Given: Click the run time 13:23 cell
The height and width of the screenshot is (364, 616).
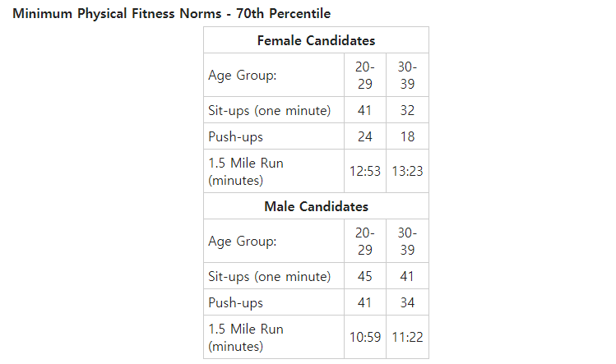Looking at the screenshot, I should pyautogui.click(x=407, y=171).
